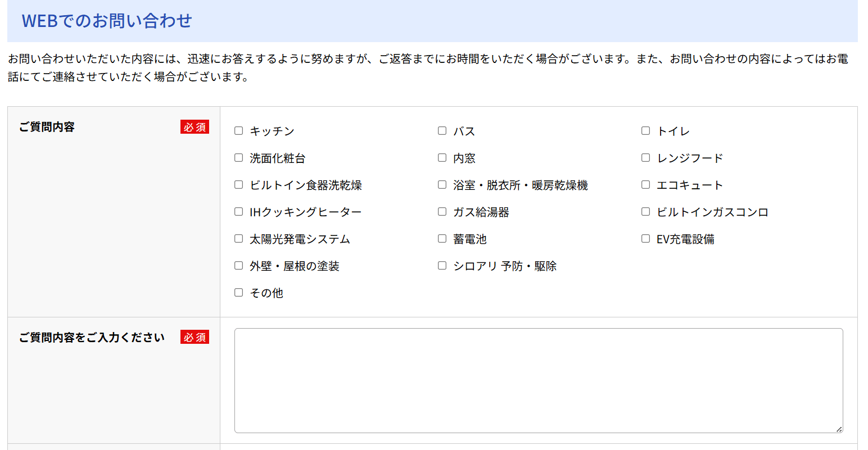Check 太陽光発電システム checkbox

239,239
